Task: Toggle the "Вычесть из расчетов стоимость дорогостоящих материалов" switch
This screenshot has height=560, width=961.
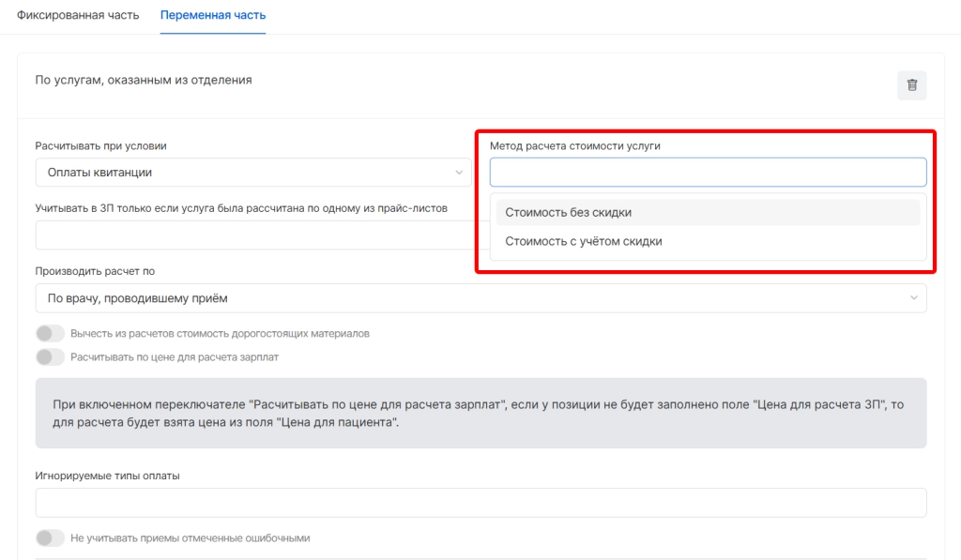Action: coord(50,334)
